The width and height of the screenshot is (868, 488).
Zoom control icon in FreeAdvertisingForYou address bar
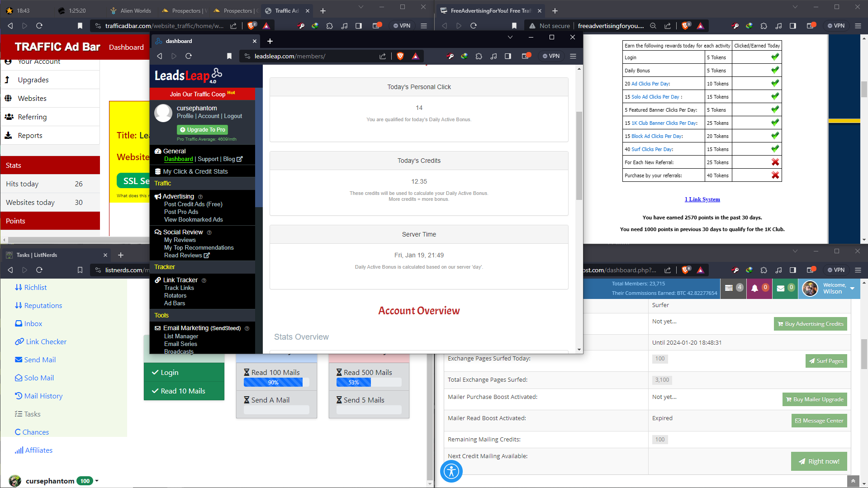tap(653, 26)
